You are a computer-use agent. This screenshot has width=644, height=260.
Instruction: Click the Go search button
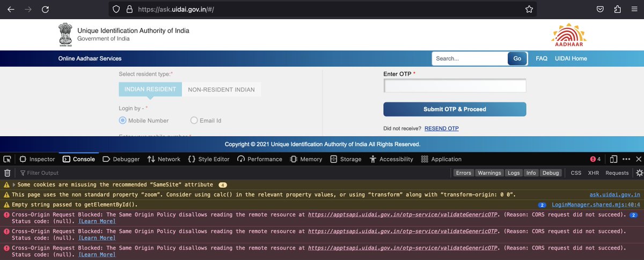tap(517, 58)
